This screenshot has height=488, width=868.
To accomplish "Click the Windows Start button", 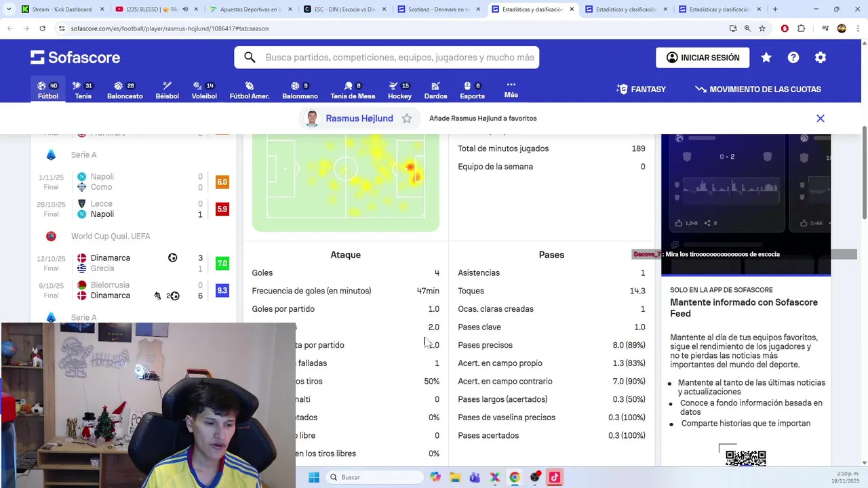I will pyautogui.click(x=314, y=477).
